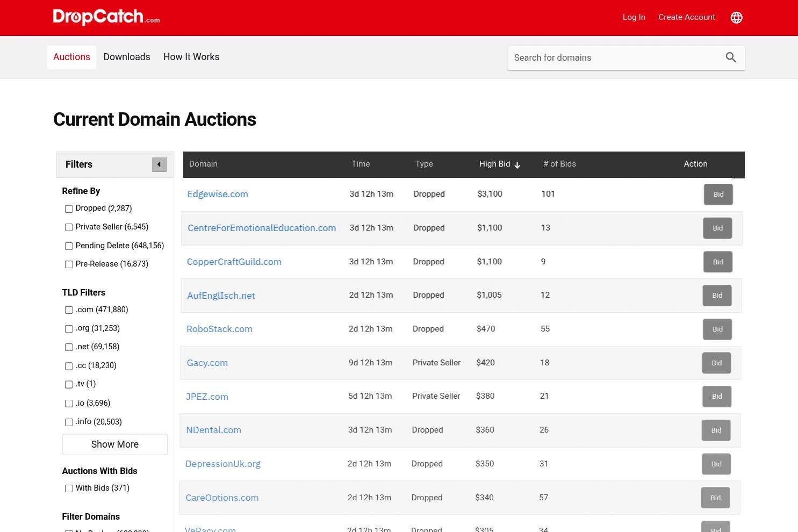798x532 pixels.
Task: Click the globe language icon
Action: [736, 18]
